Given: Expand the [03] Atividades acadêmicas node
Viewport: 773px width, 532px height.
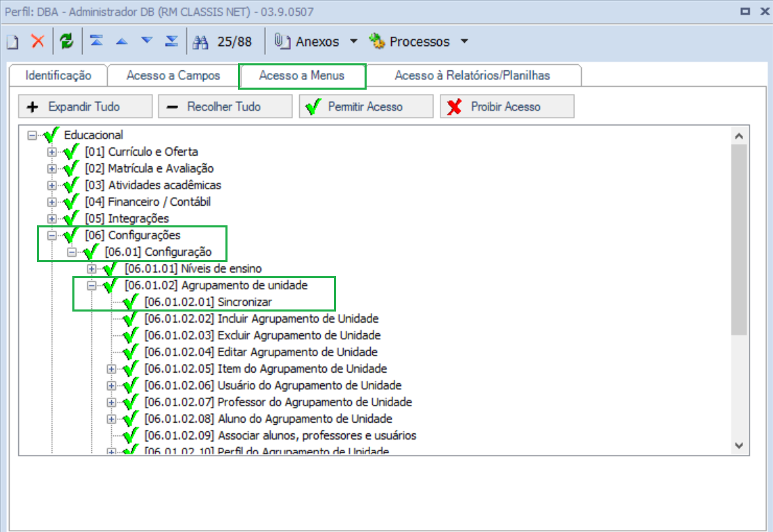Looking at the screenshot, I should point(51,185).
